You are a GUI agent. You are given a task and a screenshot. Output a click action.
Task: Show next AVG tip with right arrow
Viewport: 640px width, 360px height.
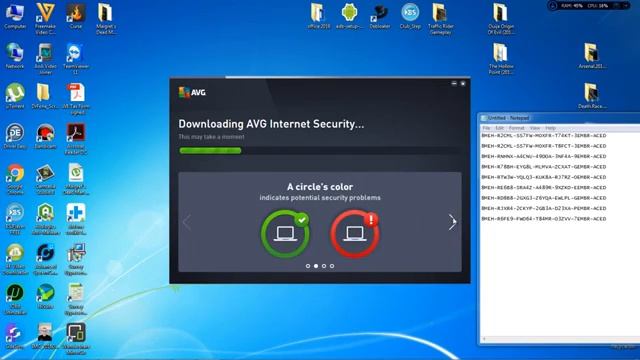coord(452,222)
